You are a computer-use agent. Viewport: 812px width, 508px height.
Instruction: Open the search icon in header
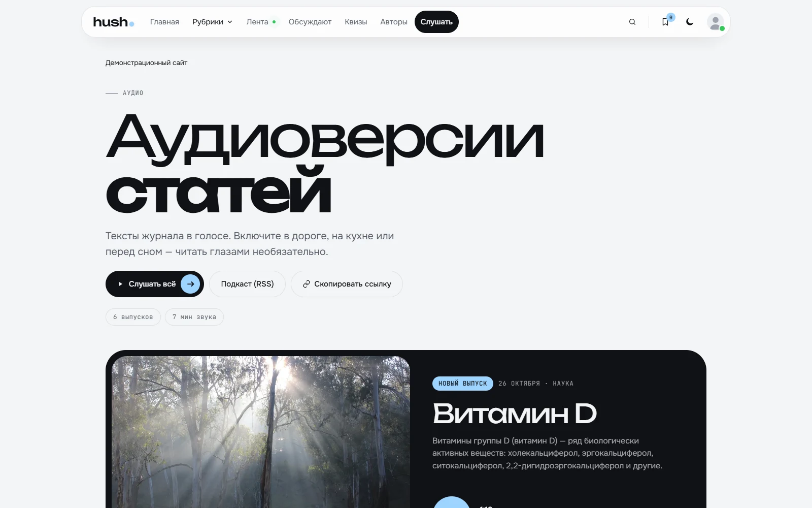click(632, 22)
